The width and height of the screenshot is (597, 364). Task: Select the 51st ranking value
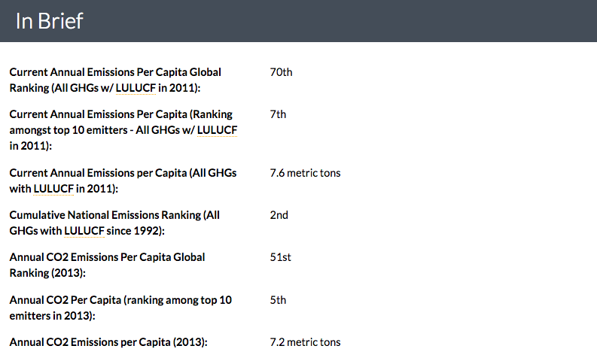[280, 257]
